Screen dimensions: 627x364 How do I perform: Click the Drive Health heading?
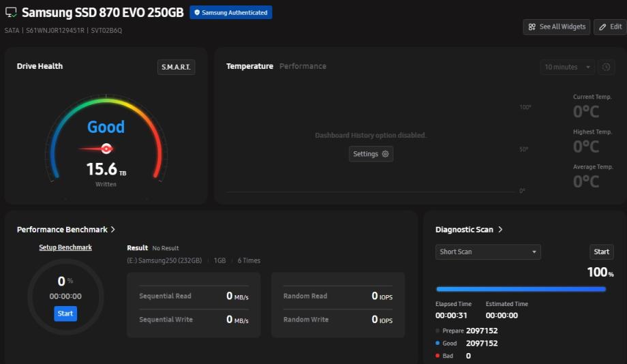coord(40,66)
